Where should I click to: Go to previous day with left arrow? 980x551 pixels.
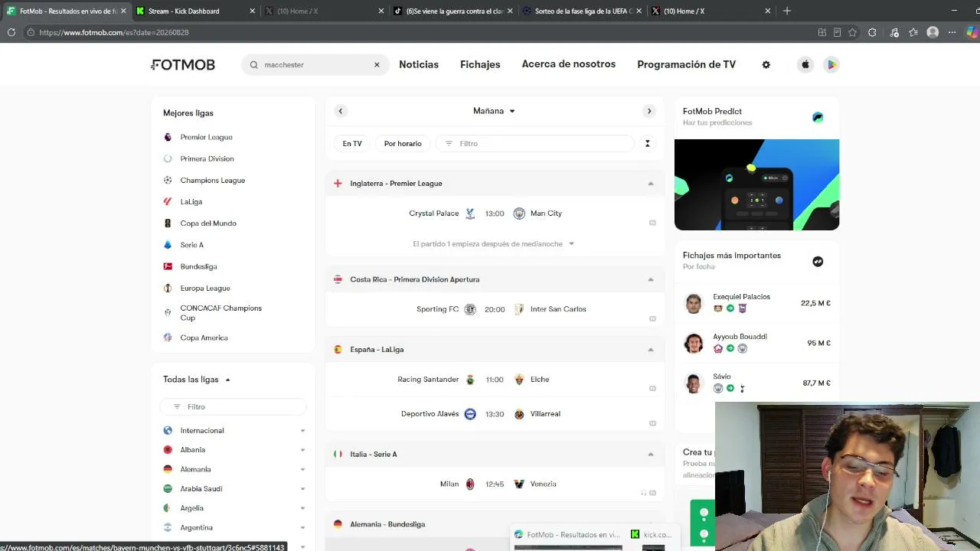(341, 111)
